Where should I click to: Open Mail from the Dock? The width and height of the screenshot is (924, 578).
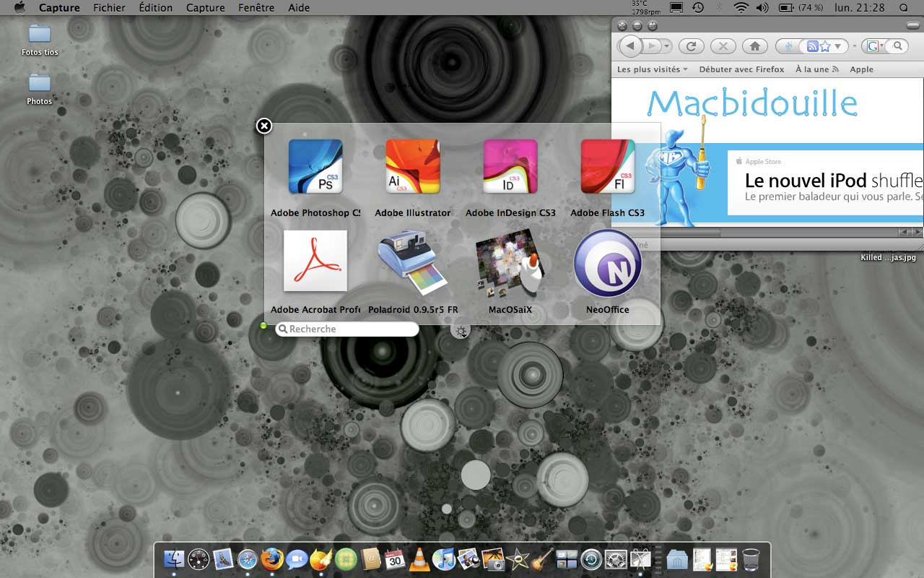(x=223, y=559)
